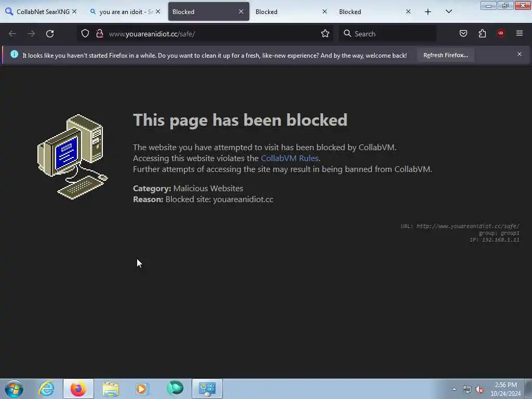Select the first Blocked tab
This screenshot has height=399, width=532.
209,12
